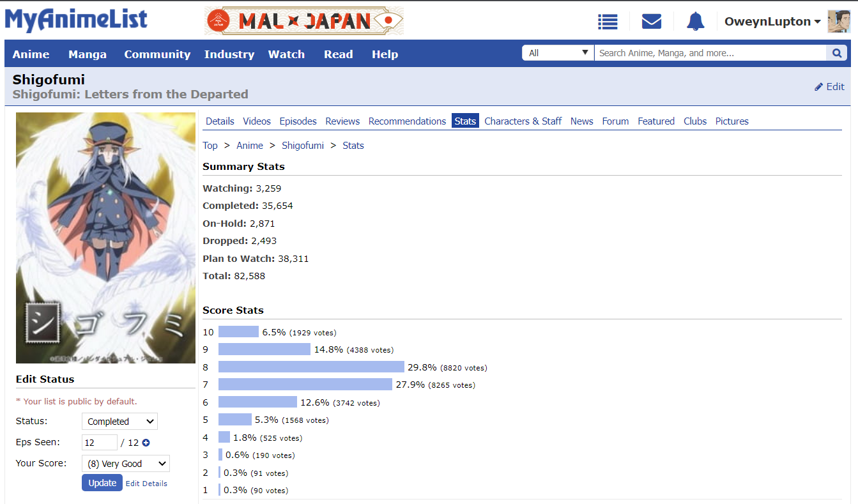858x504 pixels.
Task: Click the score 7 bar (27.9%)
Action: point(305,385)
